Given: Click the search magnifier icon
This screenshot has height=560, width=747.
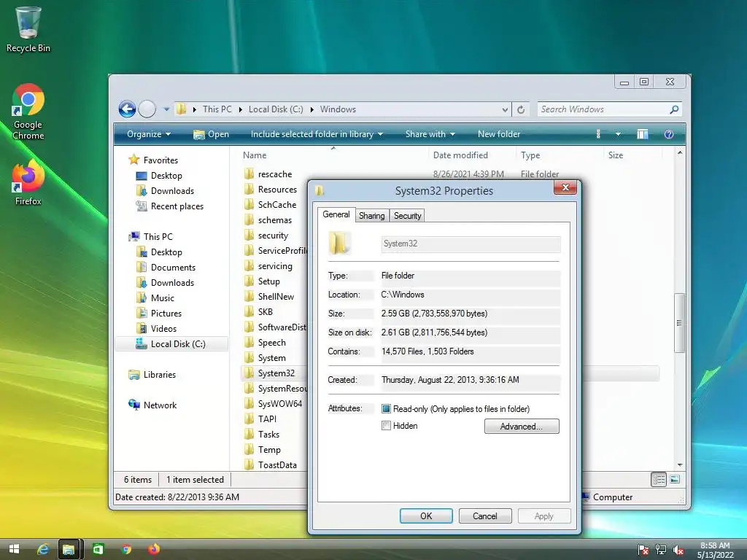Looking at the screenshot, I should [674, 109].
